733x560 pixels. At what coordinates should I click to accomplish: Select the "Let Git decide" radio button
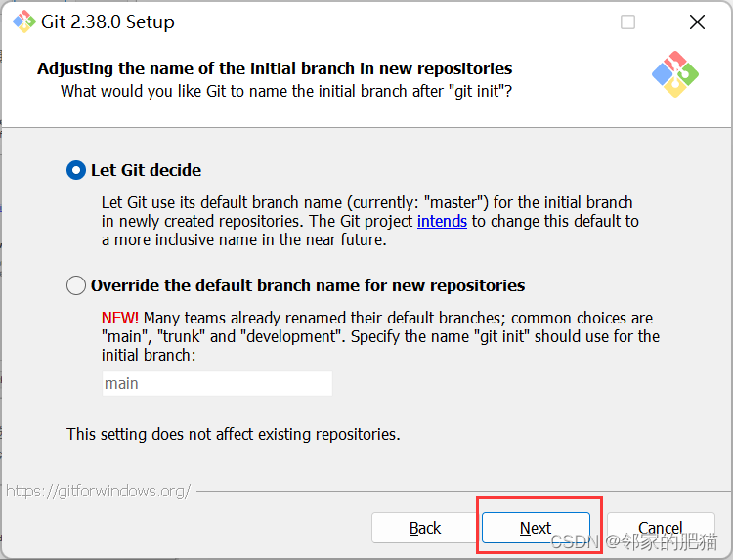point(76,170)
